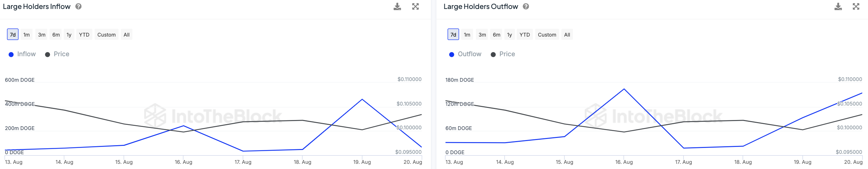Switch Inflow chart to YTD range
The image size is (868, 169).
pos(84,34)
